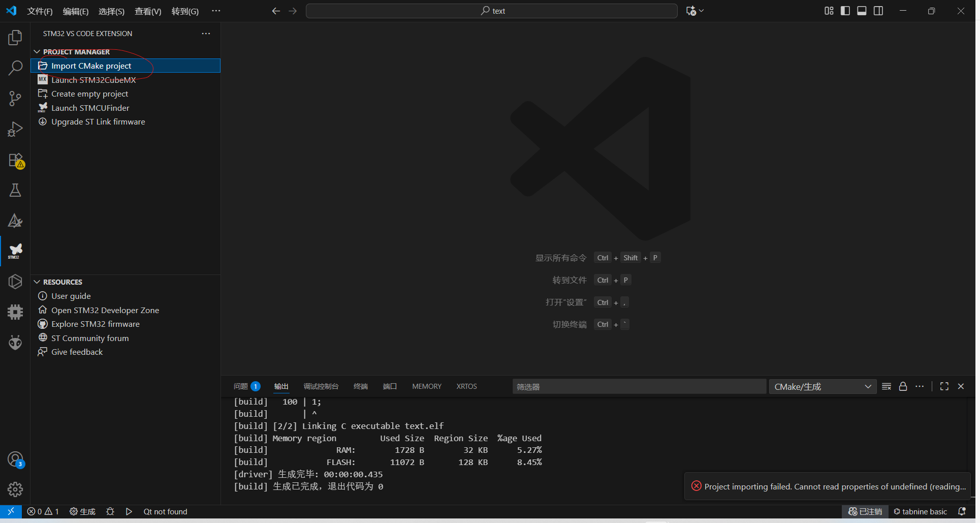Viewport: 980px width, 523px height.
Task: Open the Testing flask view
Action: [x=15, y=191]
